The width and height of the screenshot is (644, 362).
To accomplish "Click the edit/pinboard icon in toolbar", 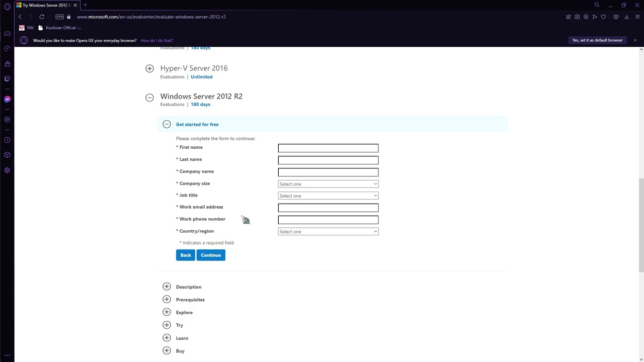I will point(569,17).
